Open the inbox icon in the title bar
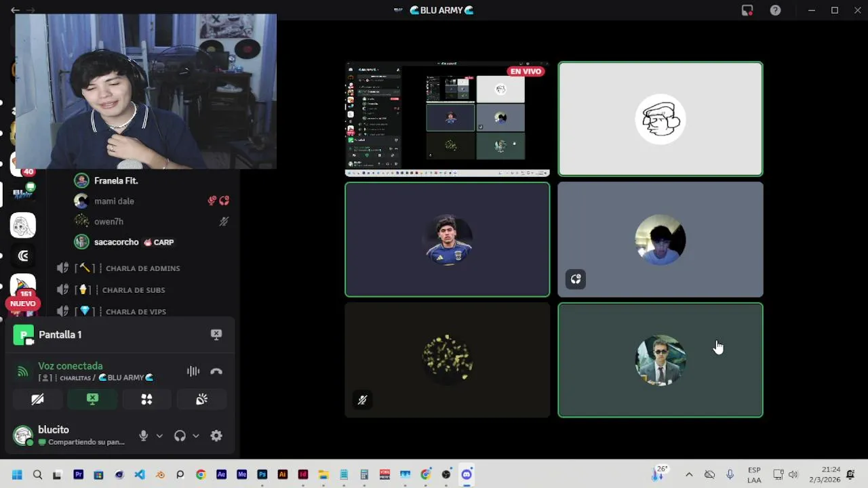 [747, 10]
